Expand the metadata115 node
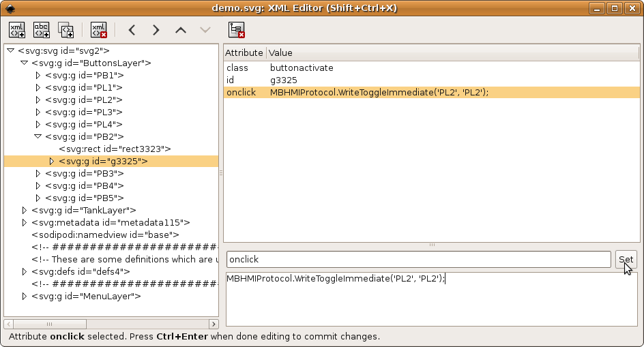This screenshot has width=644, height=347. coord(25,222)
